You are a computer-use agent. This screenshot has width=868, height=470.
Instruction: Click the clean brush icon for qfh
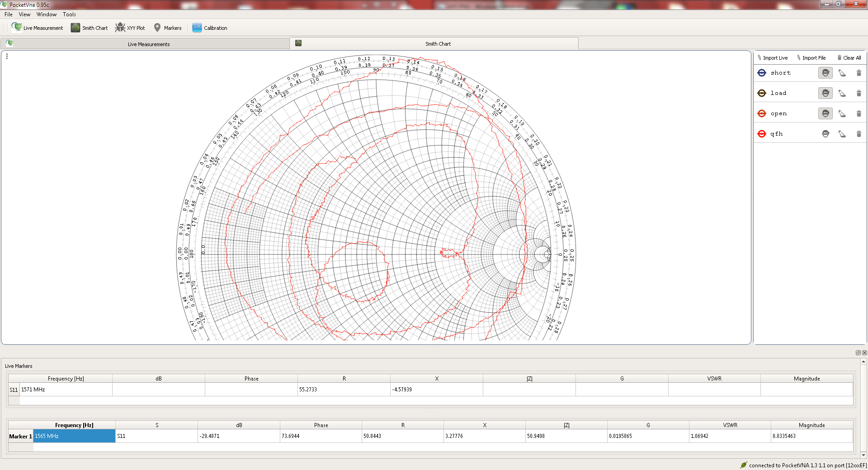(842, 134)
